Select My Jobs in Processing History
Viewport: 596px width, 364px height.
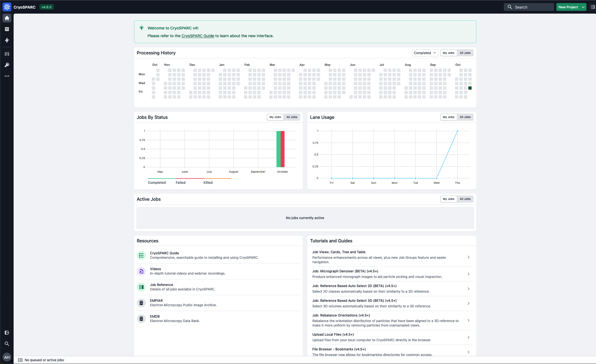tap(449, 53)
